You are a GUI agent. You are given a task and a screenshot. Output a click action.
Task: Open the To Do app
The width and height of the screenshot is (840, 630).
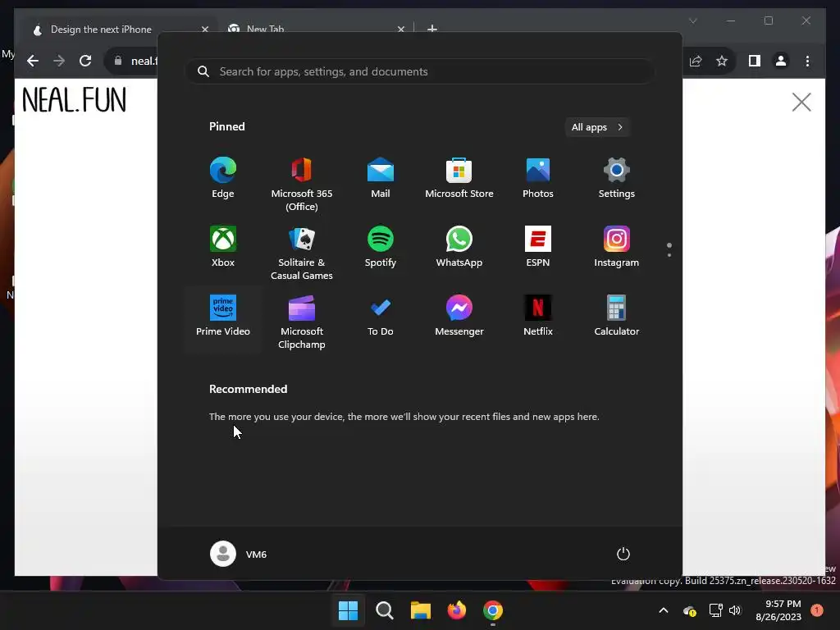click(x=381, y=317)
